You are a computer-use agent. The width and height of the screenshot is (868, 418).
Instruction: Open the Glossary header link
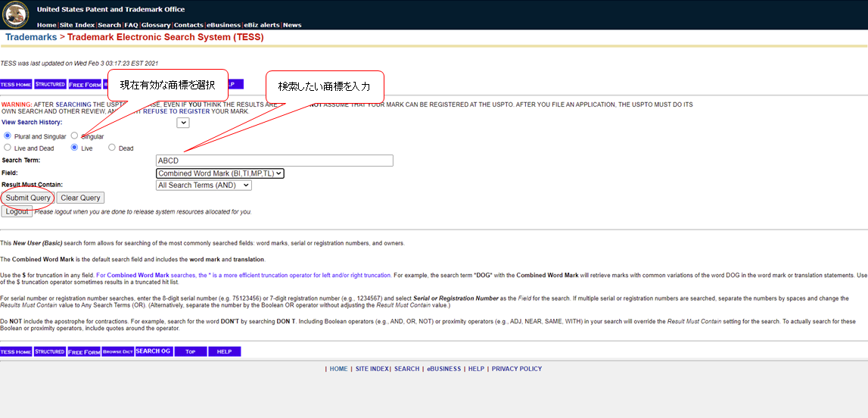[x=156, y=25]
